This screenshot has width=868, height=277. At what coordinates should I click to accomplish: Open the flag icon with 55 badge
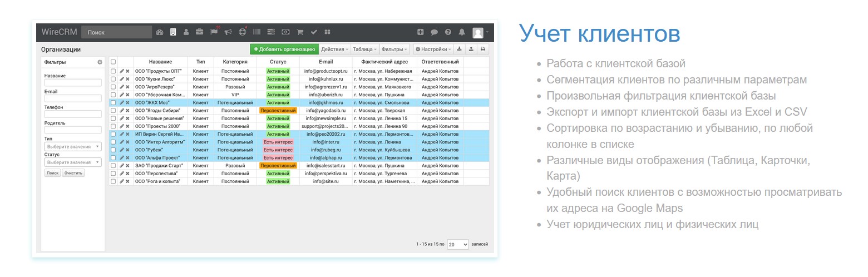214,32
